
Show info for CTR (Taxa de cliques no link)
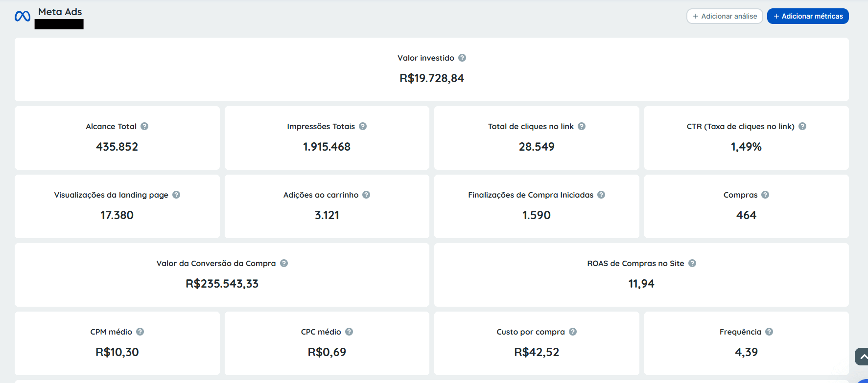pos(802,126)
